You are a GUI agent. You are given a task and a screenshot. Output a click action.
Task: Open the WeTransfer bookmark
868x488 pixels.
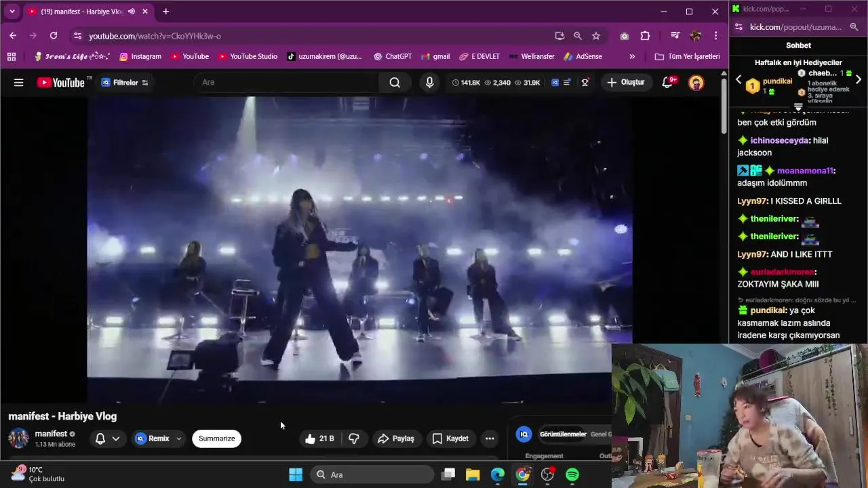(532, 56)
